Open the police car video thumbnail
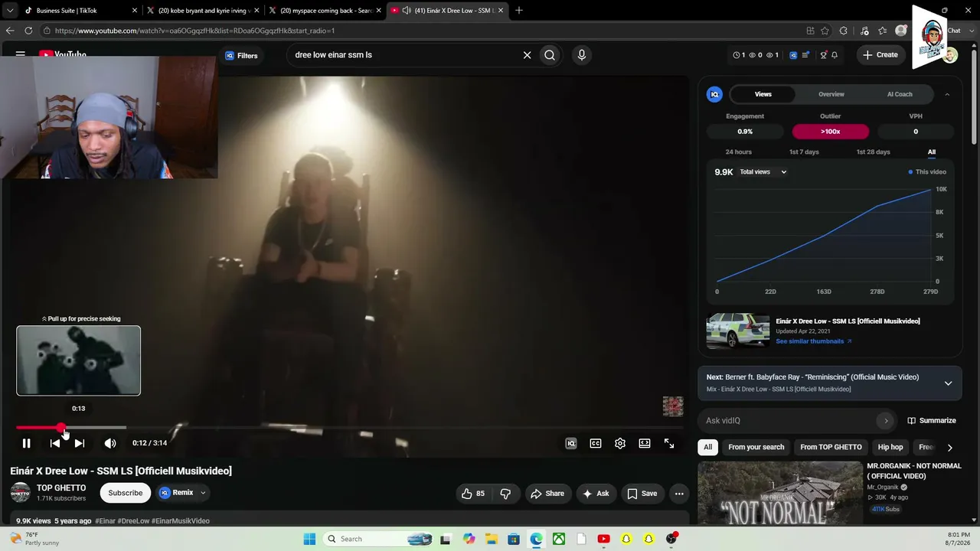The height and width of the screenshot is (551, 980). pos(738,331)
